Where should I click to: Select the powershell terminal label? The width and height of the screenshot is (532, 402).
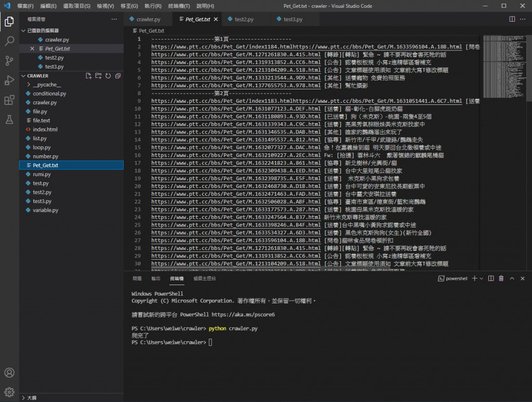[453, 278]
